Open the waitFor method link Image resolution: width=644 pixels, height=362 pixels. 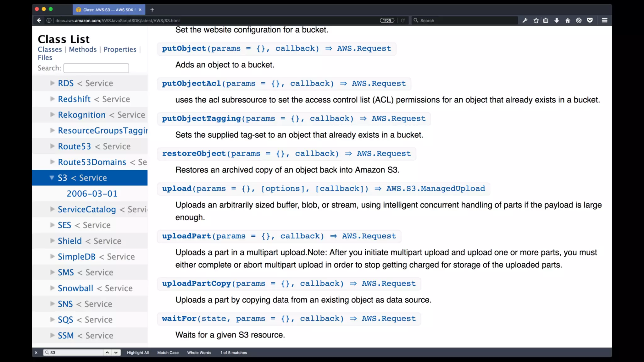coord(179,318)
